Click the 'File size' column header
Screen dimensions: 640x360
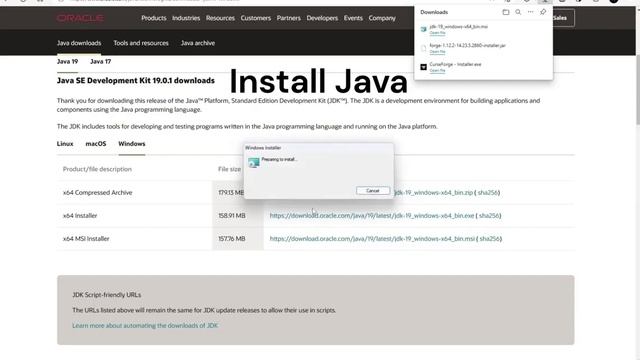click(x=229, y=169)
